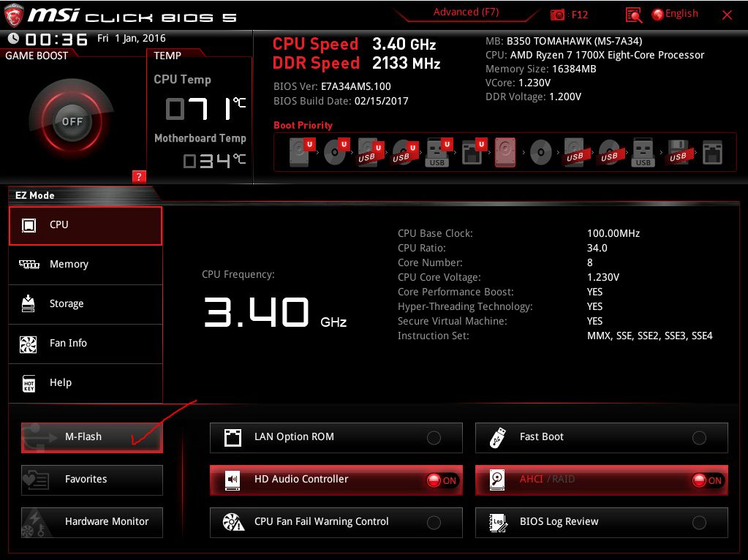
Task: Enable the LAN Option ROM toggle
Action: pyautogui.click(x=434, y=437)
